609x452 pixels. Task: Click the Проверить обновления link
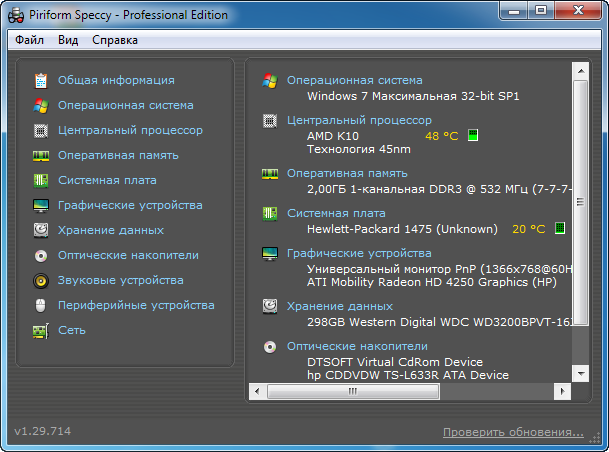pos(513,432)
